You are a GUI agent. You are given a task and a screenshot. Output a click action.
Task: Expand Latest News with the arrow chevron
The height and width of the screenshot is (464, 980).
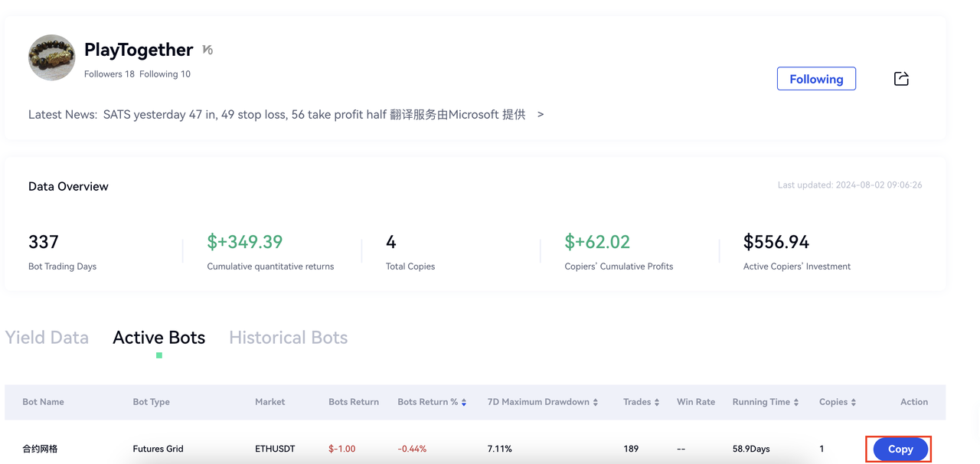(541, 114)
